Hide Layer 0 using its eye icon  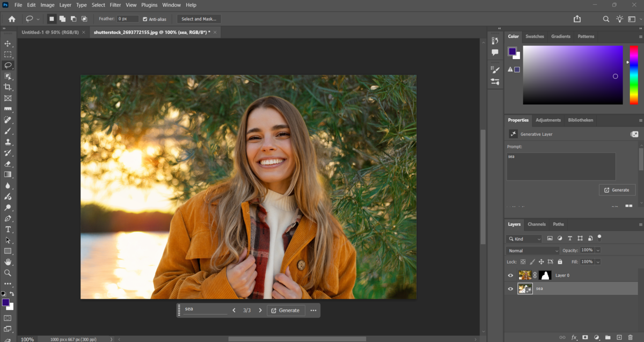click(x=510, y=275)
